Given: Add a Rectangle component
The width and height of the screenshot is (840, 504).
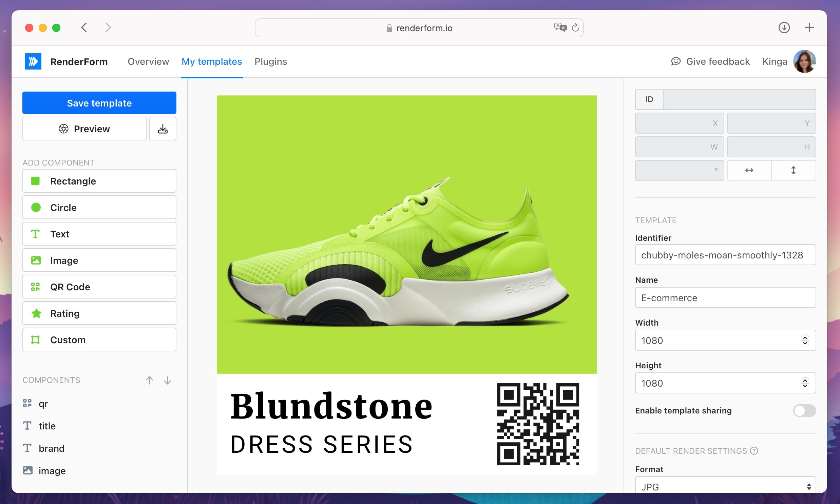Looking at the screenshot, I should coord(99,181).
